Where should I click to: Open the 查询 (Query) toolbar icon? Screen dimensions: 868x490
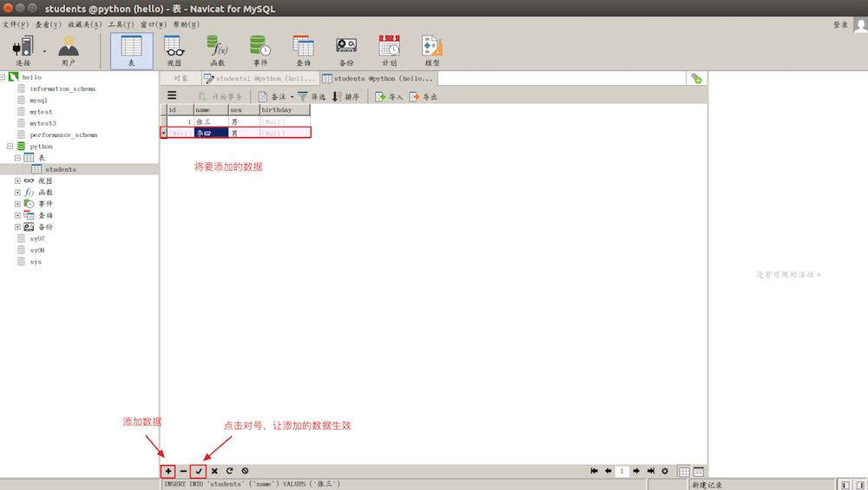point(303,50)
